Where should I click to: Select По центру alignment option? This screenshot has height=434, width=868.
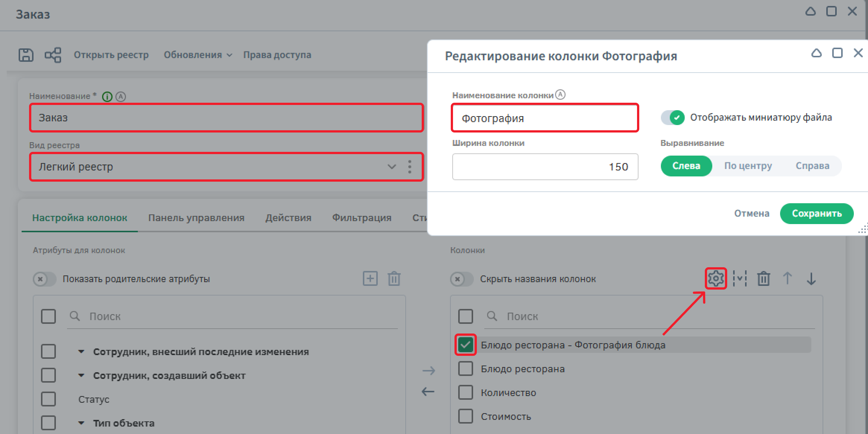(748, 166)
